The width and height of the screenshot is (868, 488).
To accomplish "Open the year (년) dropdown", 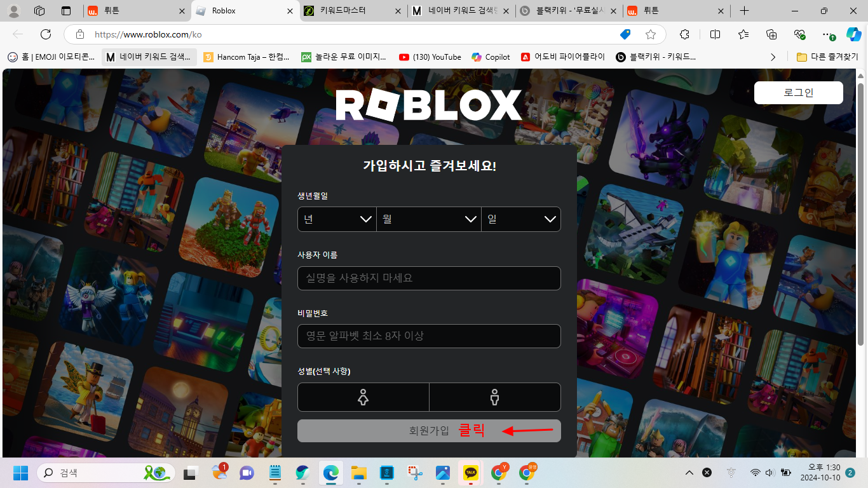I will point(337,219).
